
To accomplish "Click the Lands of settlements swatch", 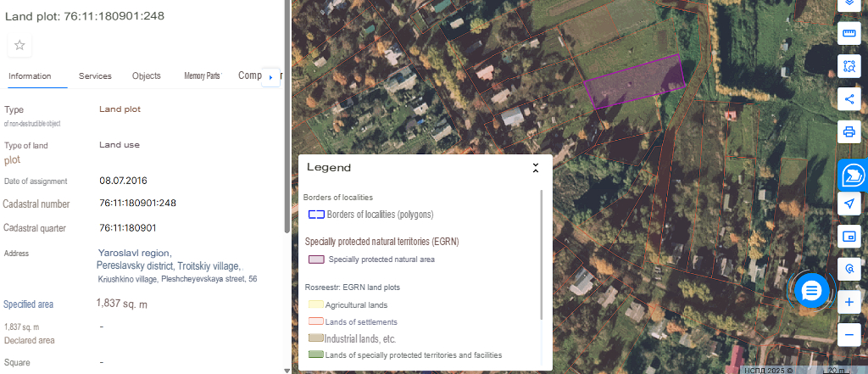I will (316, 321).
